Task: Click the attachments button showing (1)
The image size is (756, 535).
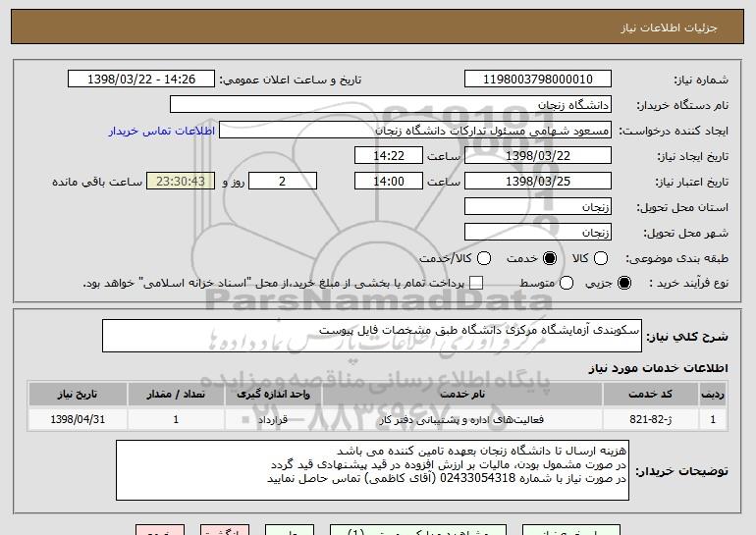Action: click(x=418, y=530)
